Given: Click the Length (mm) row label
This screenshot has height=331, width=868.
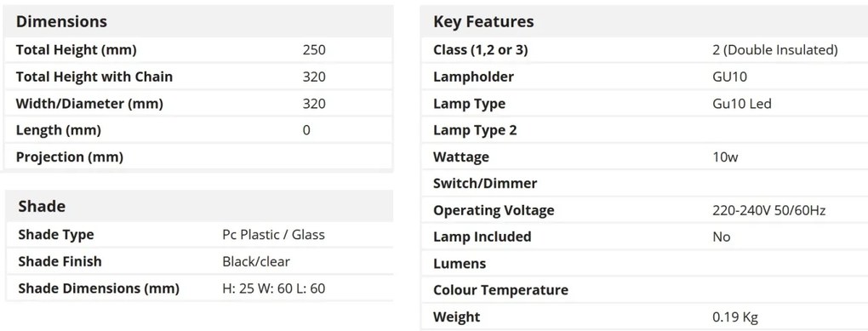Looking at the screenshot, I should pyautogui.click(x=59, y=130).
